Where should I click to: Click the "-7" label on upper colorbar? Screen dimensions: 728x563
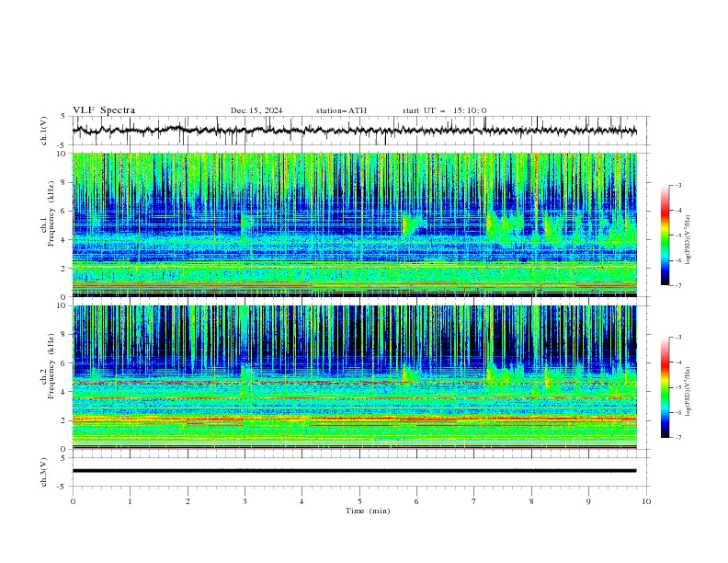pyautogui.click(x=678, y=285)
